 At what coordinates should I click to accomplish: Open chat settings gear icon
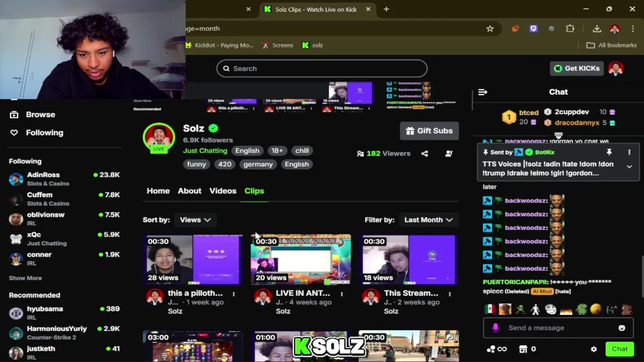[594, 349]
